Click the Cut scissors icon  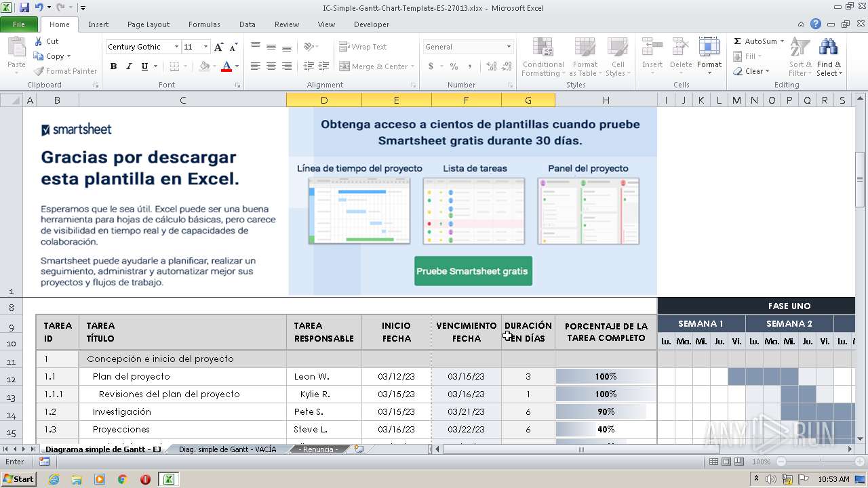pos(39,41)
